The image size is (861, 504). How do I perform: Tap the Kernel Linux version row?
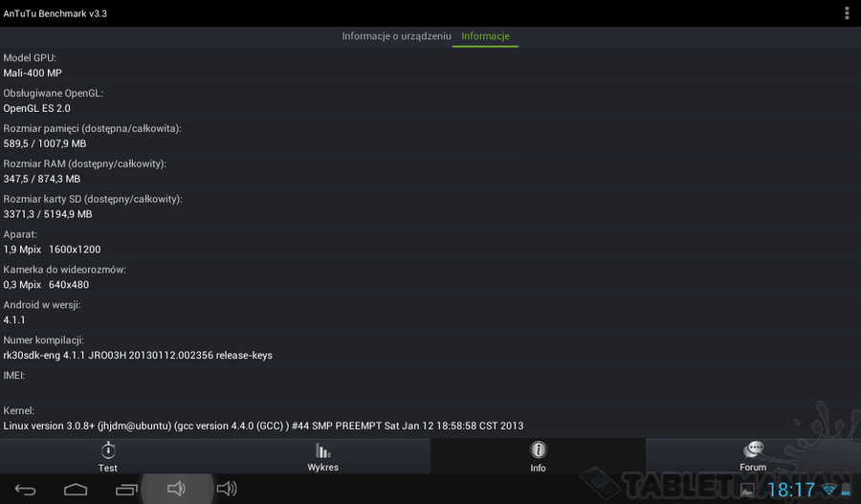coord(430,418)
